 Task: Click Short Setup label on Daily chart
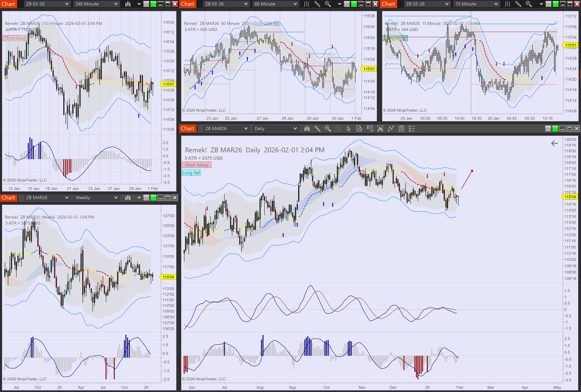pos(197,165)
